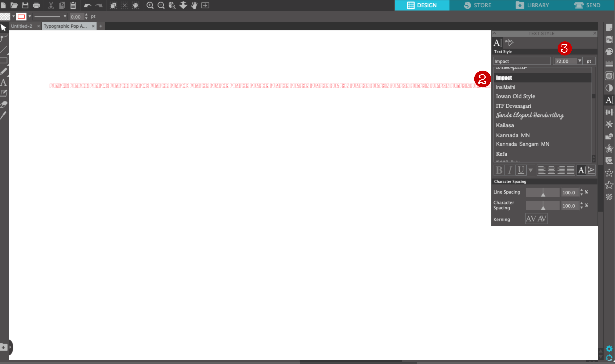Toggle bold text formatting

[x=500, y=170]
